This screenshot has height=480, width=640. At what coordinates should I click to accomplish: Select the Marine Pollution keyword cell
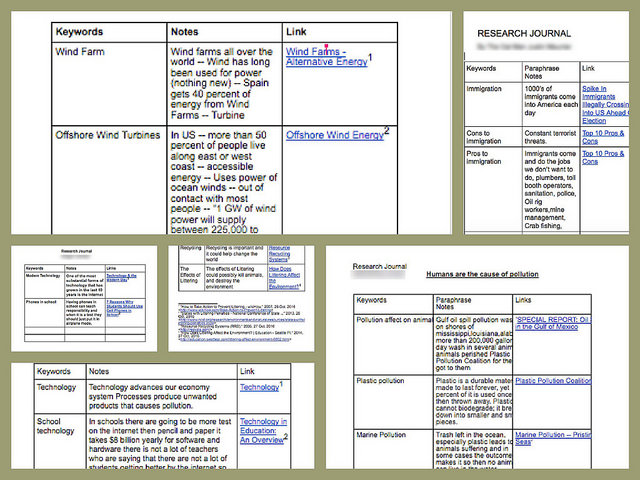(x=393, y=449)
